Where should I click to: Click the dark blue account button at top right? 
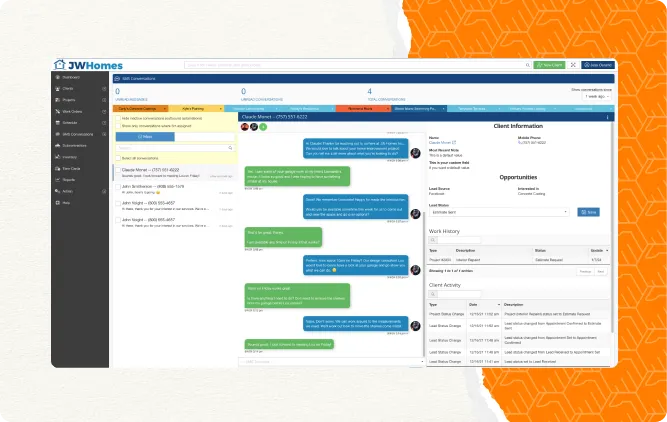(598, 65)
